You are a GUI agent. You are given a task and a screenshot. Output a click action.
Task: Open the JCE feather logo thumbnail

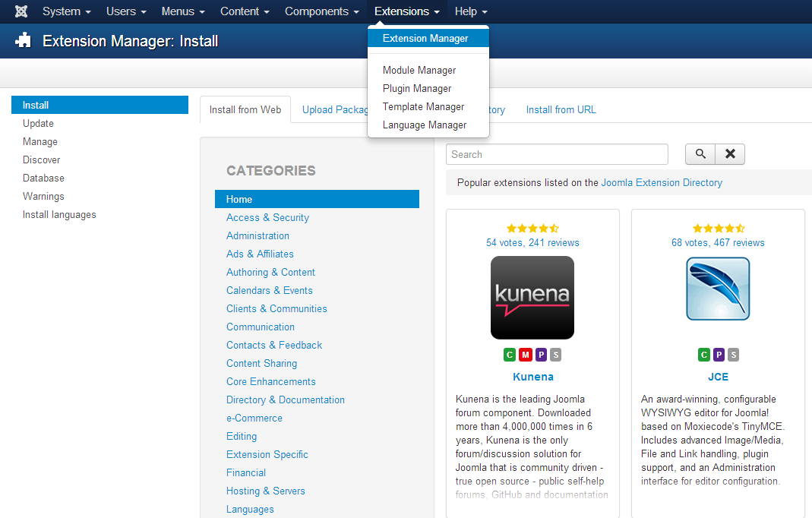point(718,289)
